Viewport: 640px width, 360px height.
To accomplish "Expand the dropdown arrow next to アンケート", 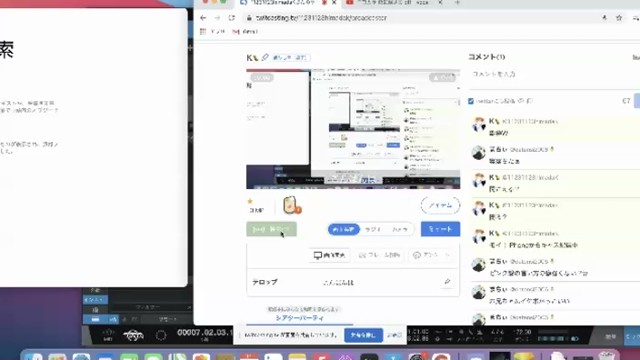I will (x=448, y=255).
